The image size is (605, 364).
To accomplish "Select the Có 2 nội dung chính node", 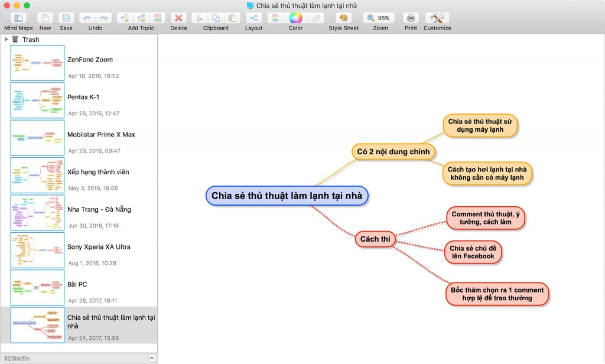I will tap(393, 152).
